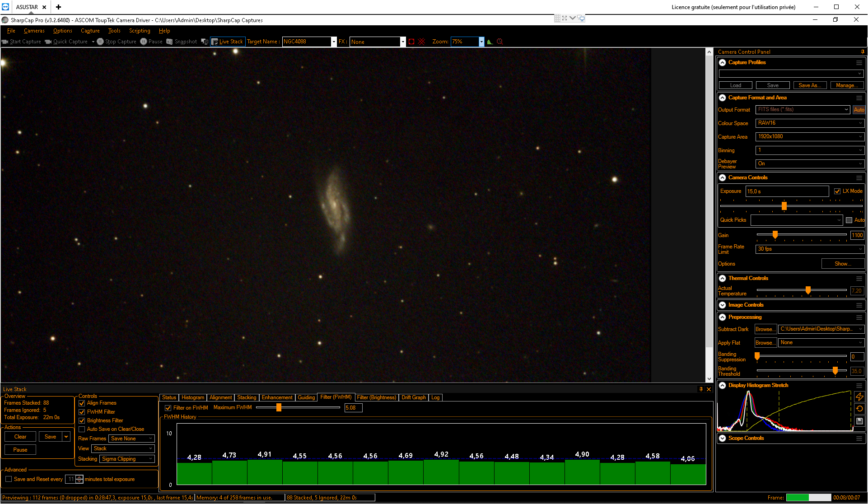868x504 pixels.
Task: Click the Show... options button
Action: click(x=843, y=264)
